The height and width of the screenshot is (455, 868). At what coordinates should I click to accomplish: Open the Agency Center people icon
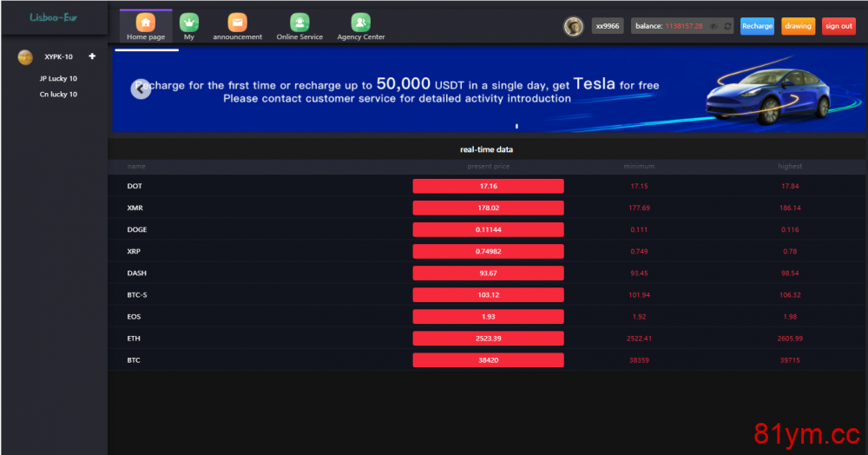(x=360, y=23)
